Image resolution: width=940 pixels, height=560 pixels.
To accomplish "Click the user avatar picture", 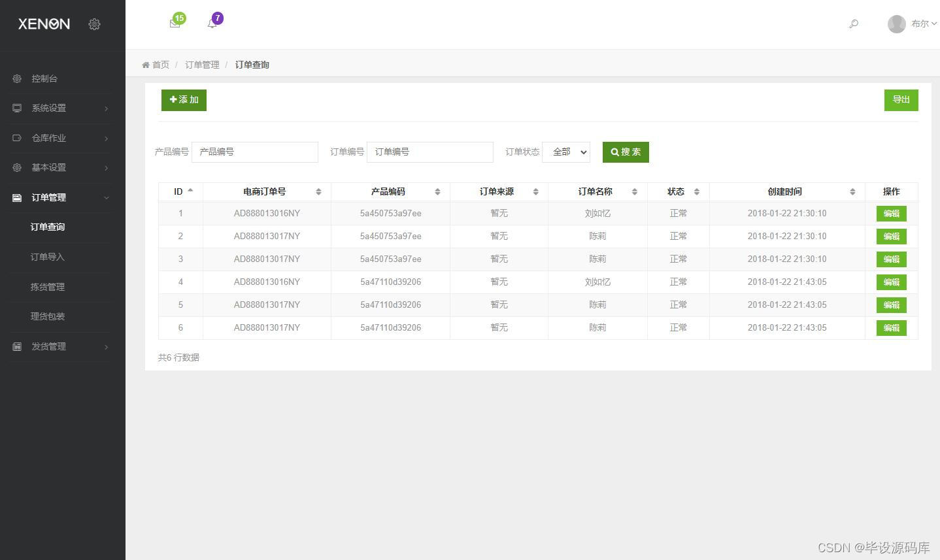I will coord(896,24).
